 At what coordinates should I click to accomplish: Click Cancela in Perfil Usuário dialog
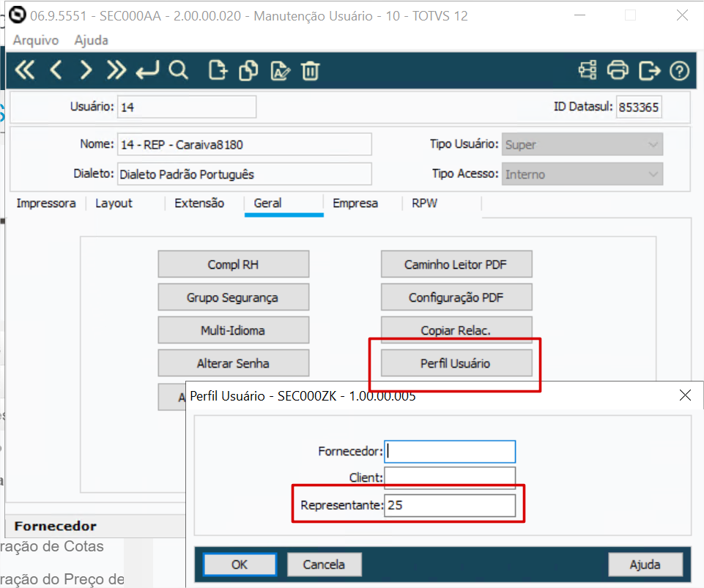324,565
